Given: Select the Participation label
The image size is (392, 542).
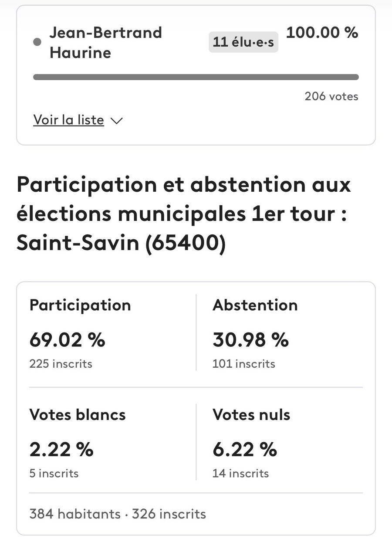Looking at the screenshot, I should coord(80,305).
